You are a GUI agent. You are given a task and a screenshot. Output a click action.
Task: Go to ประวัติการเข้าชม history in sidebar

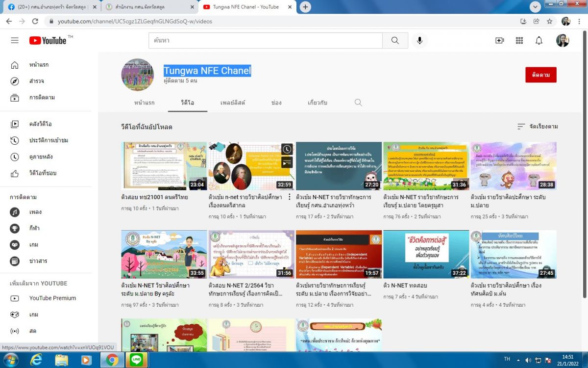tap(49, 140)
